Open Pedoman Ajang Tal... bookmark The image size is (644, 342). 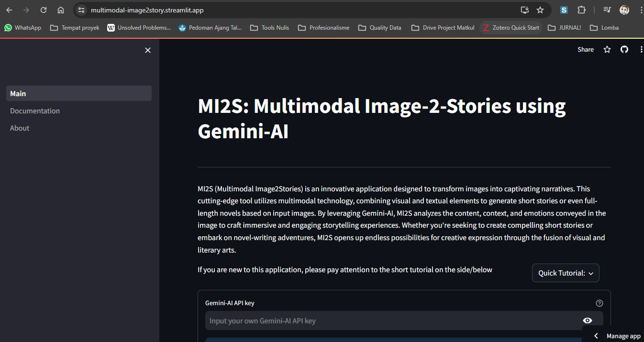[210, 28]
